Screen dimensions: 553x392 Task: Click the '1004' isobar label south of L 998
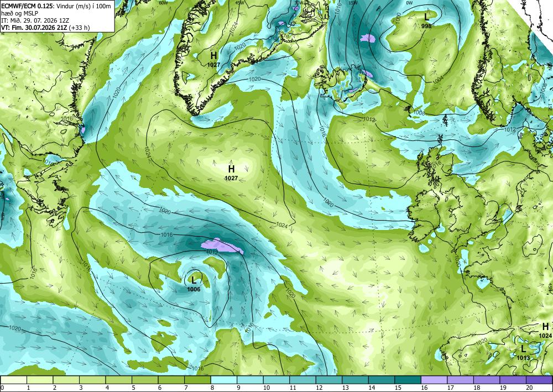[x=438, y=79]
